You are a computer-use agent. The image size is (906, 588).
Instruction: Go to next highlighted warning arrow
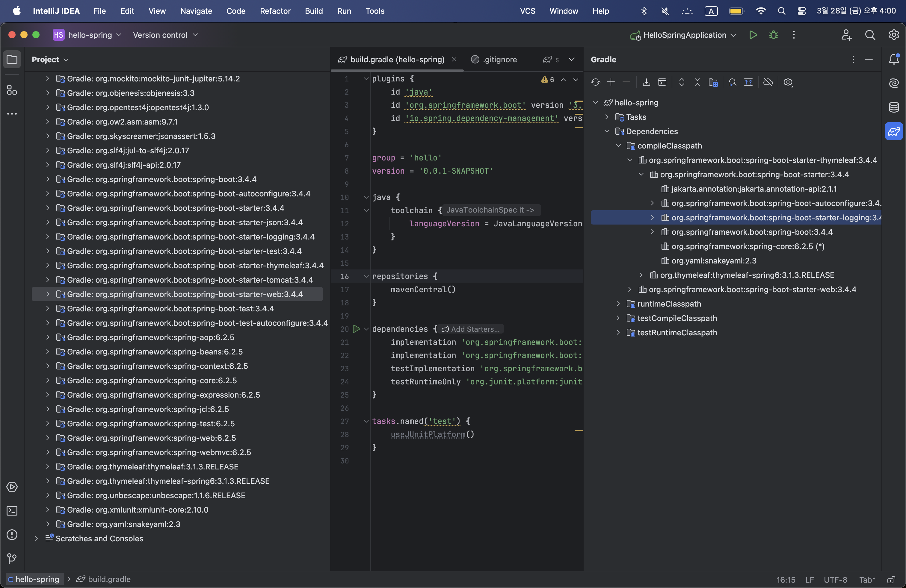[576, 80]
